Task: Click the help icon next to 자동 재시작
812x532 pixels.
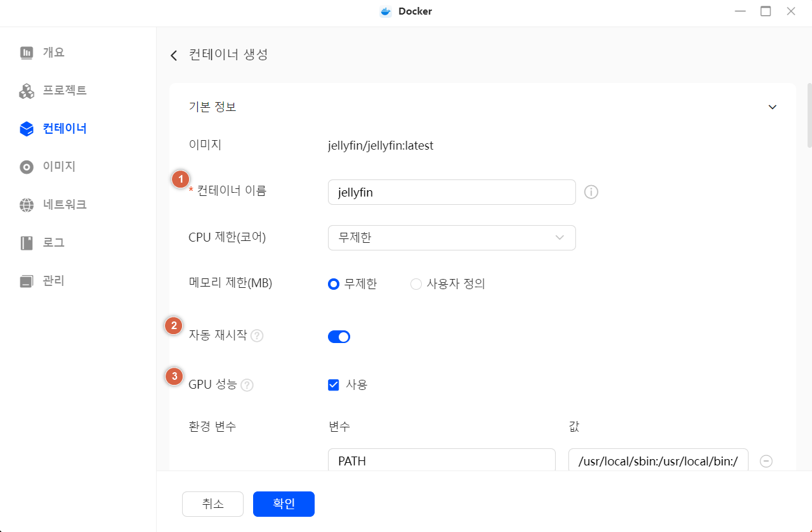Action: (x=257, y=335)
